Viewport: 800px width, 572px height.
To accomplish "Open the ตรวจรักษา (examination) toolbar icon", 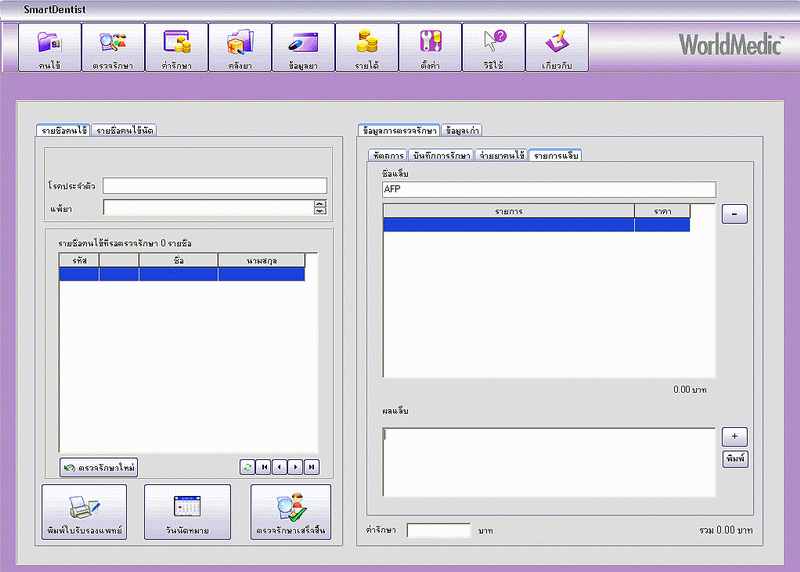I will click(113, 47).
